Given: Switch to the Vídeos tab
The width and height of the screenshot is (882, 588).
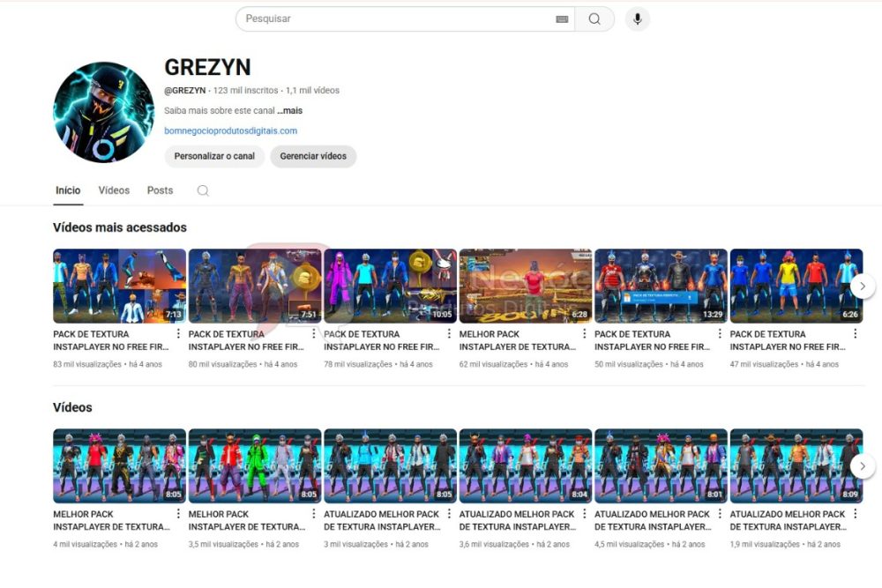Looking at the screenshot, I should (x=114, y=190).
